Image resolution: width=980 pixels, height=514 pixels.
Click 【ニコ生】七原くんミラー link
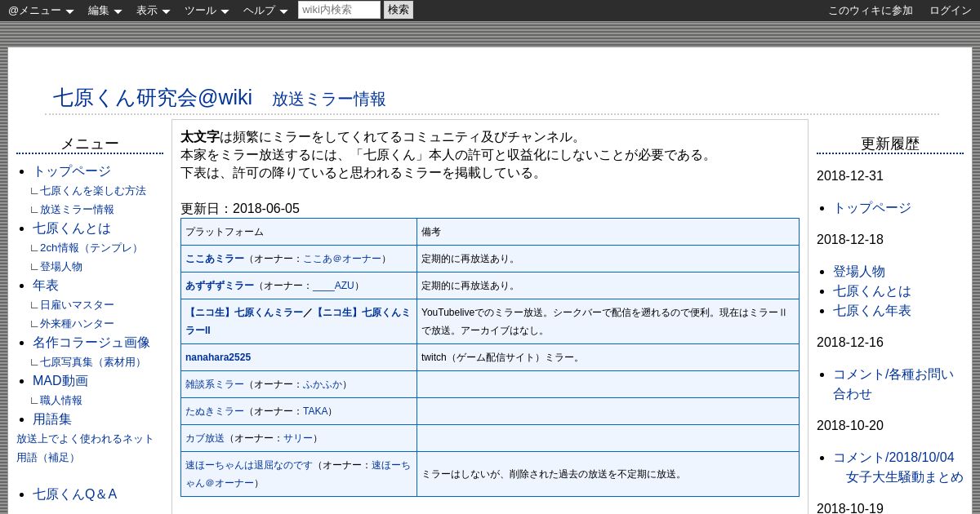244,312
